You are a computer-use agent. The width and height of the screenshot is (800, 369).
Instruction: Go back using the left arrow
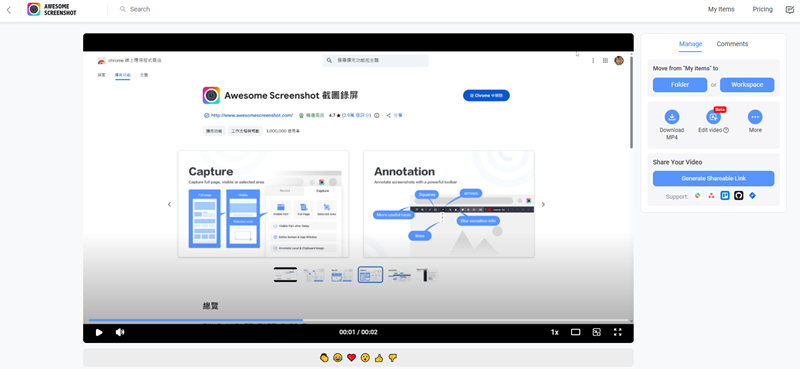click(x=9, y=10)
